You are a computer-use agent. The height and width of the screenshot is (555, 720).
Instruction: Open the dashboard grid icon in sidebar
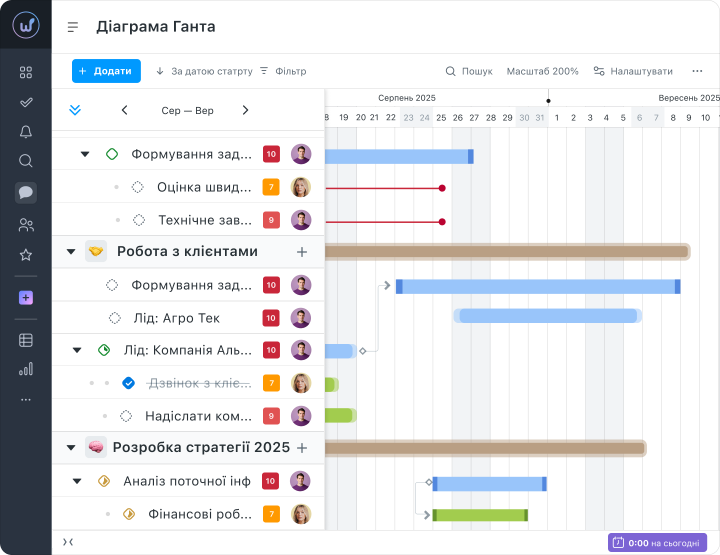26,72
